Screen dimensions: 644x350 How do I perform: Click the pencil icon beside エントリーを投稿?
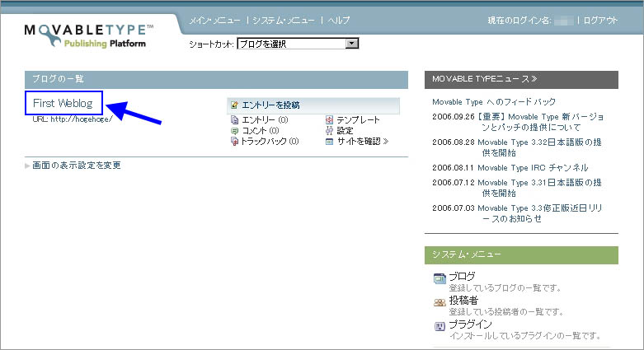click(x=234, y=105)
